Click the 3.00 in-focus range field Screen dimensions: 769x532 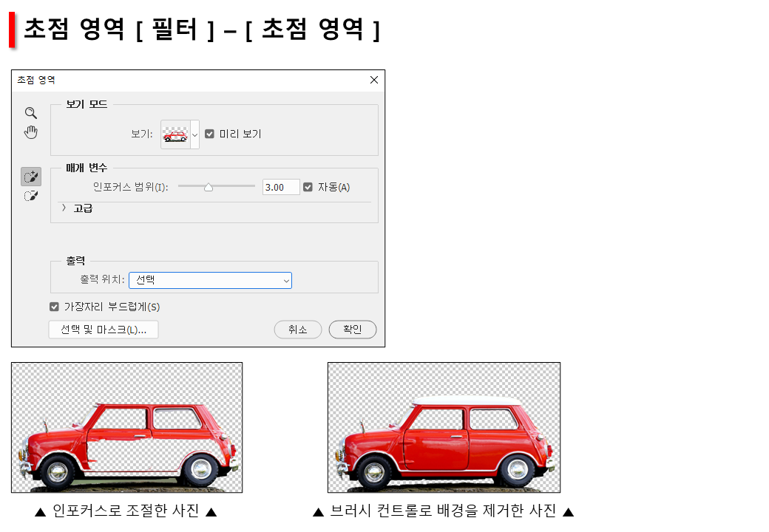(x=280, y=187)
